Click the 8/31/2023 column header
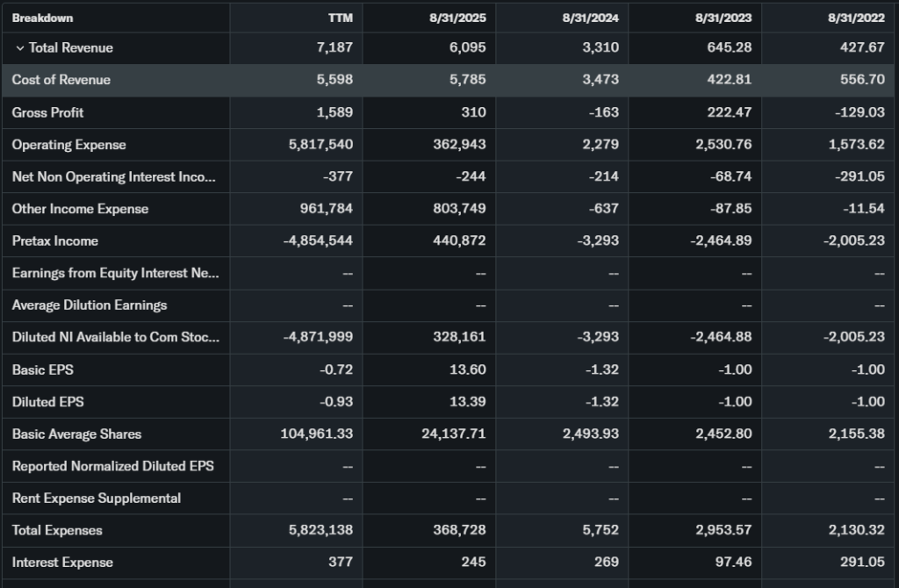 tap(729, 18)
